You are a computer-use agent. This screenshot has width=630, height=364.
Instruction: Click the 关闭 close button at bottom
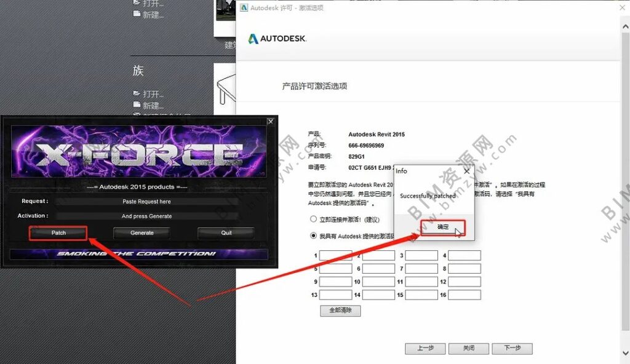point(469,349)
